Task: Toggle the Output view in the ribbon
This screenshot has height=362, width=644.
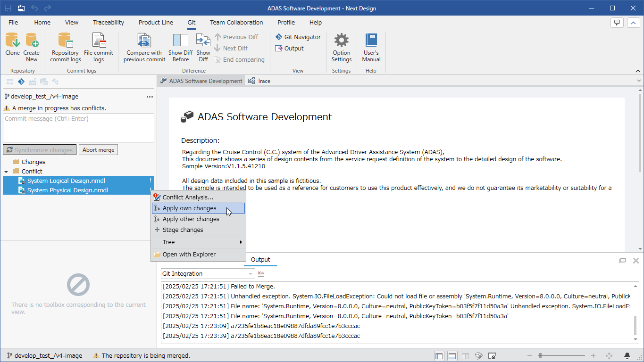Action: click(x=290, y=48)
